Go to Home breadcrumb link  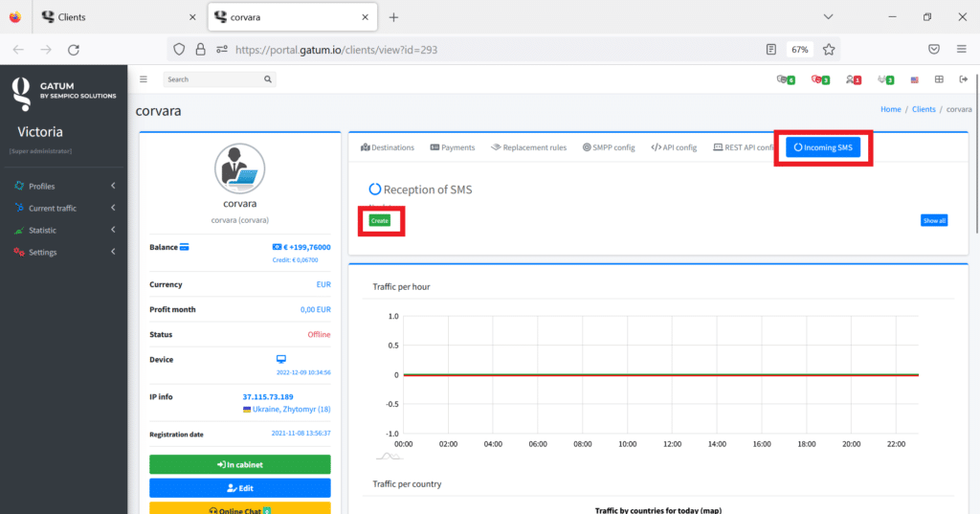(x=891, y=109)
